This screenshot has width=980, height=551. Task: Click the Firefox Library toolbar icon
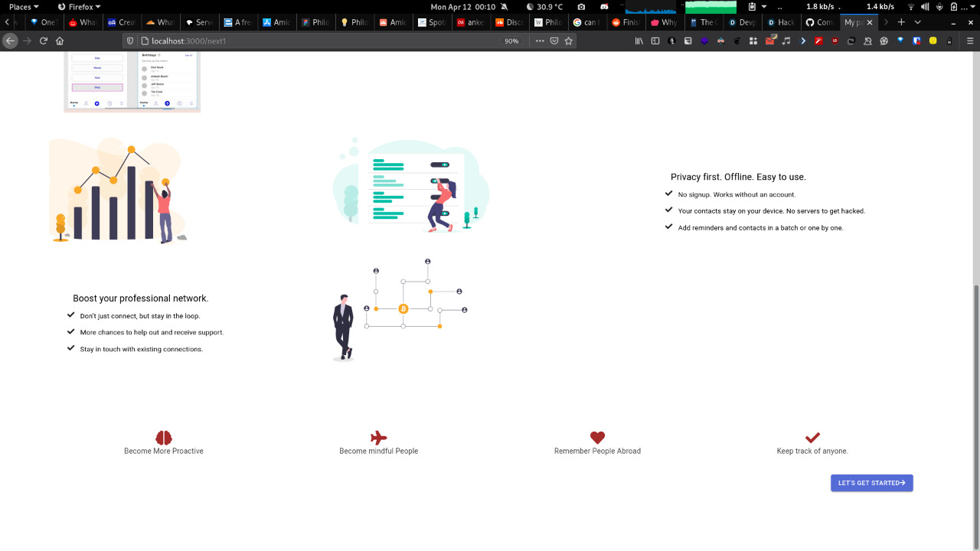tap(639, 41)
